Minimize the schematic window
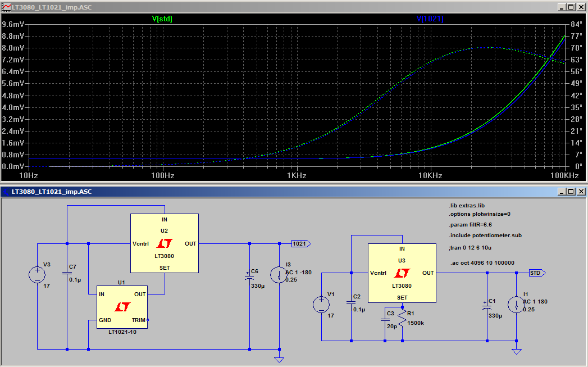The width and height of the screenshot is (588, 367). point(562,192)
